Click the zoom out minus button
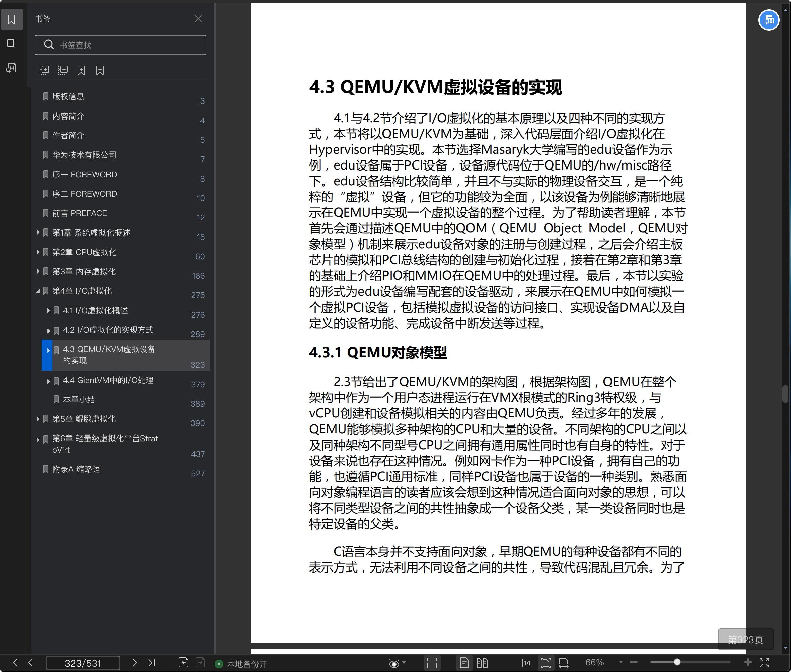791x672 pixels. 634,663
